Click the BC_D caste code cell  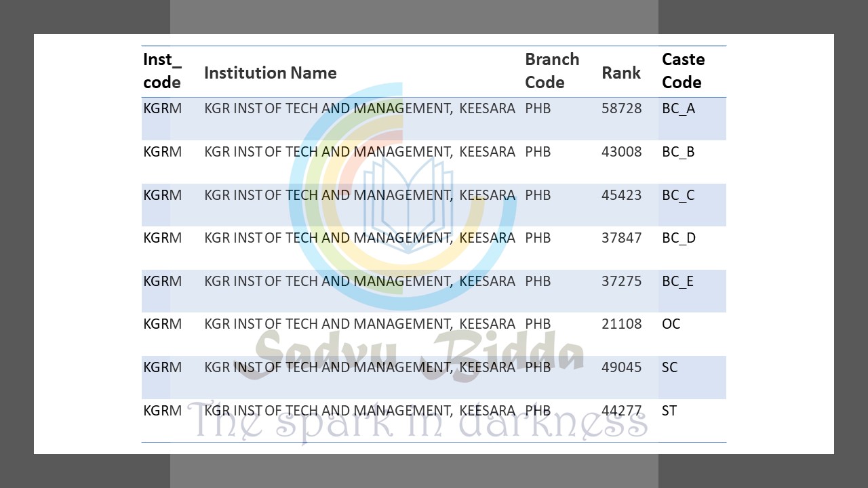coord(679,238)
